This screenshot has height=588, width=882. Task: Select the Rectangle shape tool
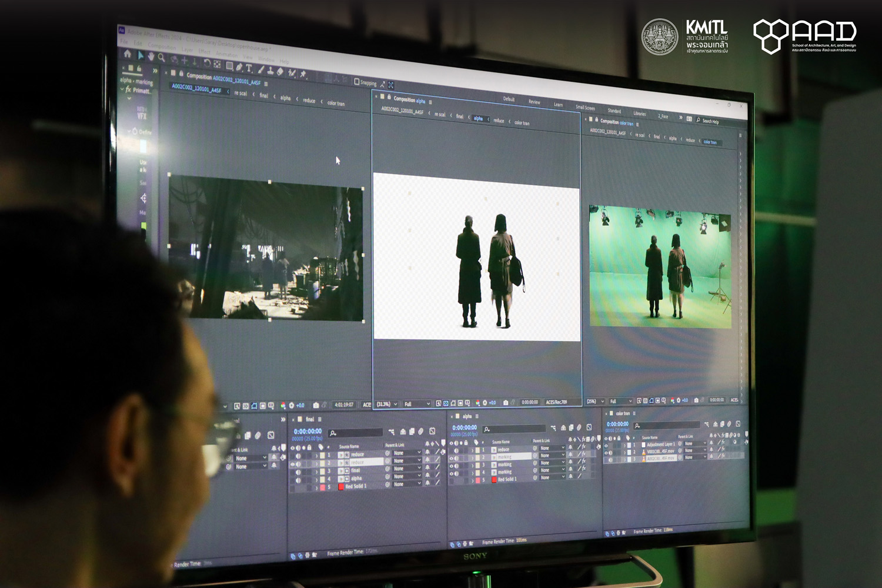229,65
